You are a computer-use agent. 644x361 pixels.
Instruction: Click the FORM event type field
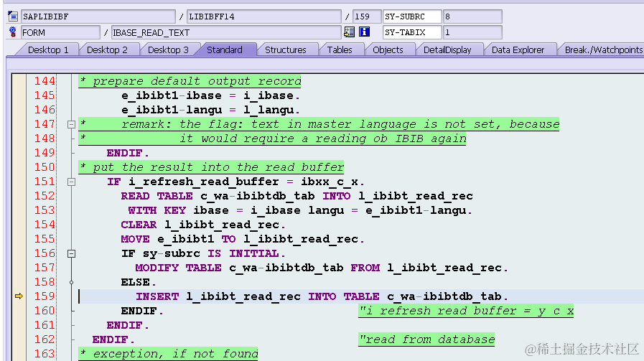(60, 32)
